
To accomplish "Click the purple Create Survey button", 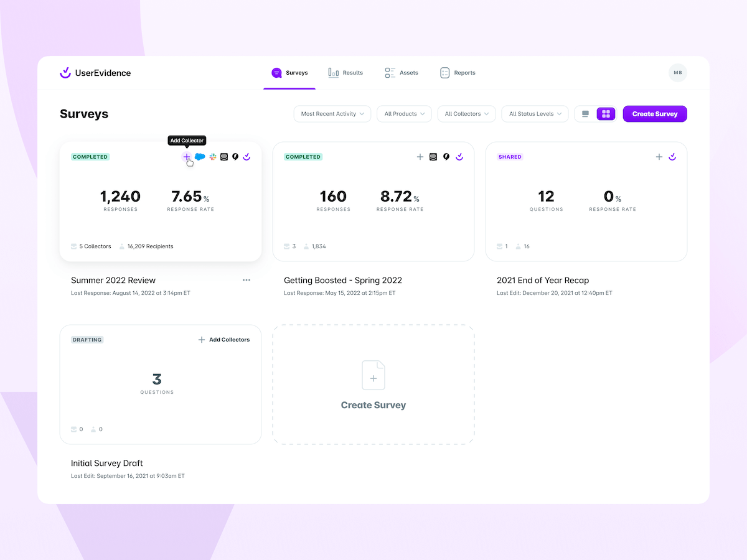I will pos(655,114).
